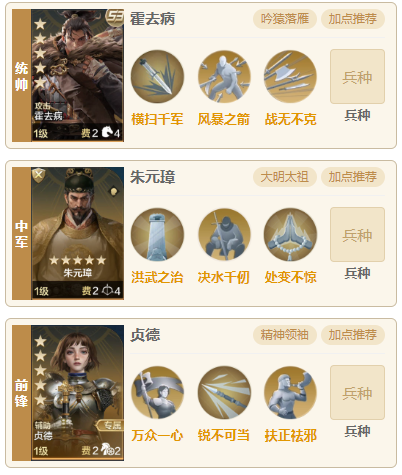402x475 pixels.
Task: Open 朱元璋's 加点推荐 button
Action: tap(353, 177)
